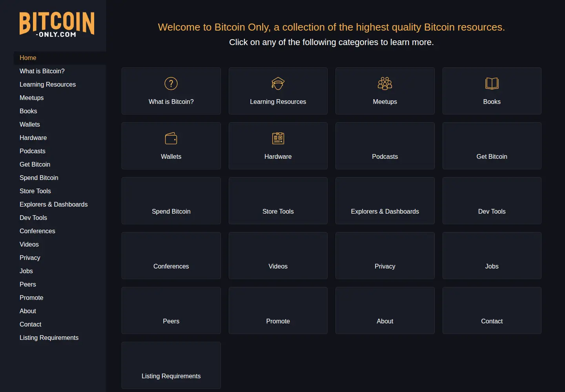
Task: Open the Store Tools card
Action: click(278, 201)
